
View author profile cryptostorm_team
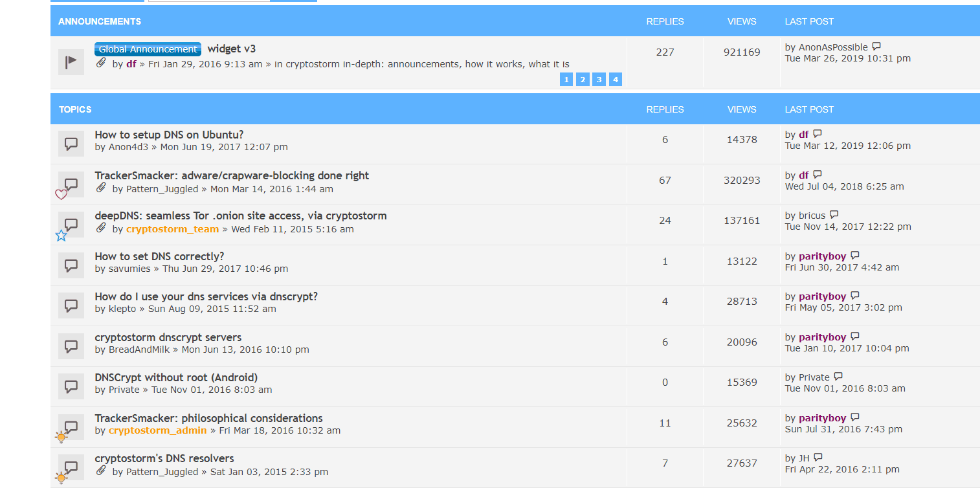(173, 229)
